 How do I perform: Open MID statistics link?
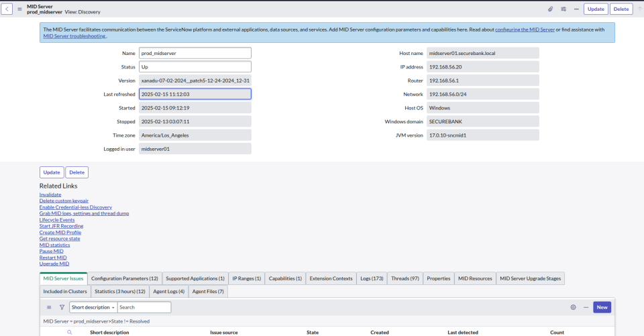point(54,245)
